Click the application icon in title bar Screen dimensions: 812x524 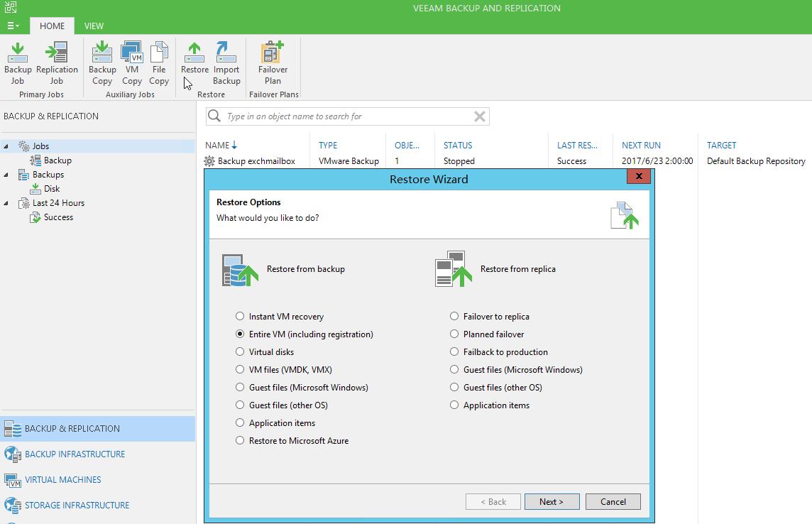tap(11, 7)
